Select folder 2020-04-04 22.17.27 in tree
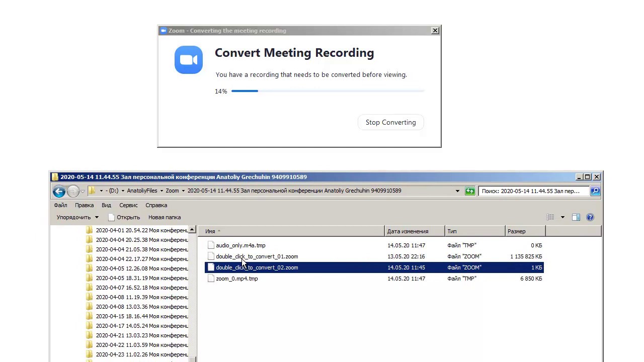The image size is (644, 362). (x=142, y=259)
